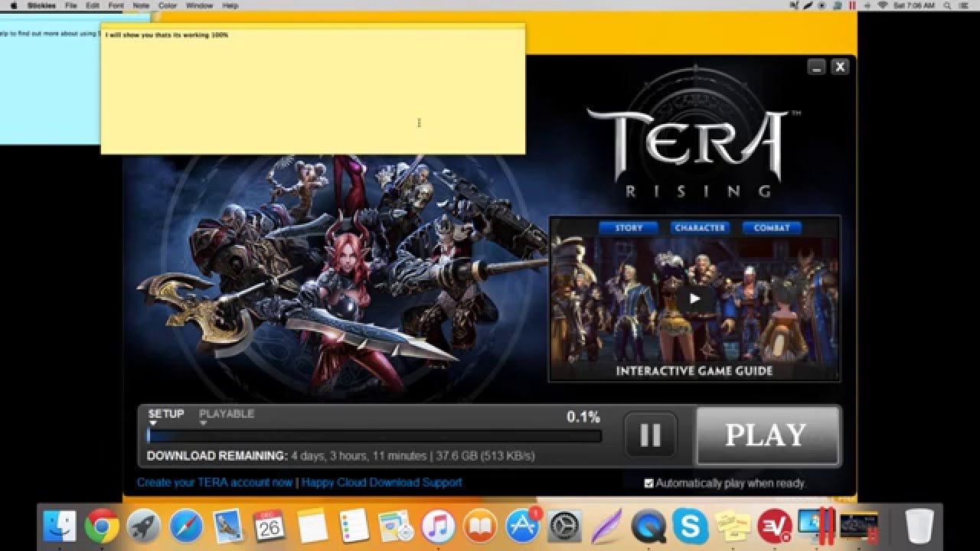980x551 pixels.
Task: Open the Notes app in dock
Action: click(x=312, y=526)
